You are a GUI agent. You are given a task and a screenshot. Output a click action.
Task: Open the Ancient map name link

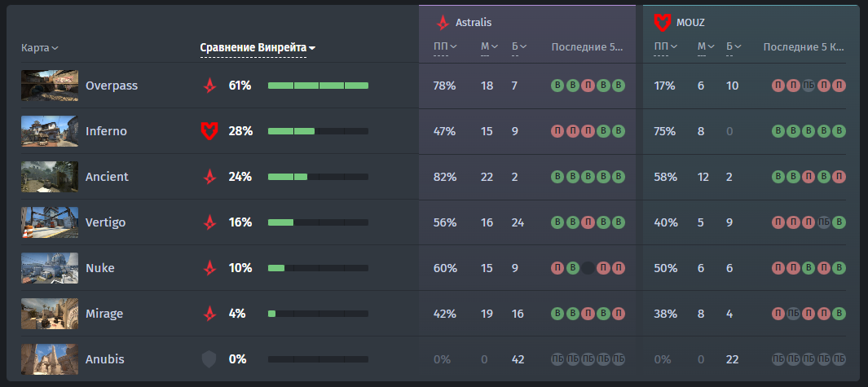click(x=107, y=177)
